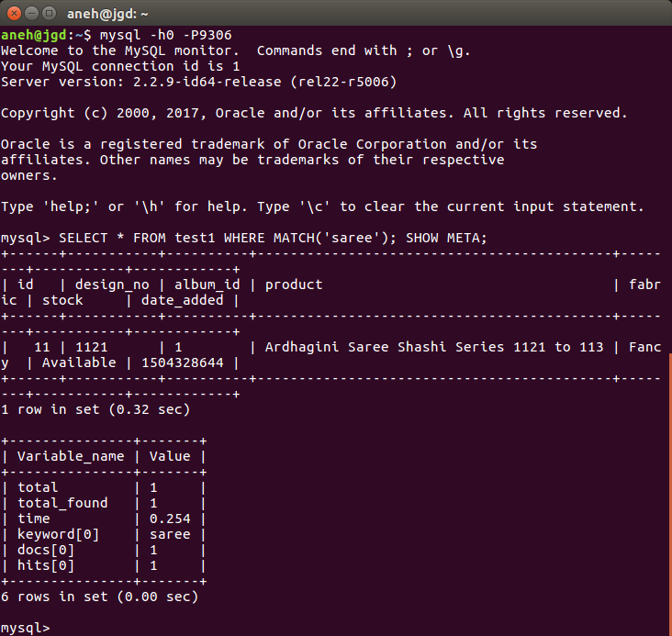Click the Oracle is a registered trademark line
This screenshot has height=636, width=672.
tap(269, 144)
